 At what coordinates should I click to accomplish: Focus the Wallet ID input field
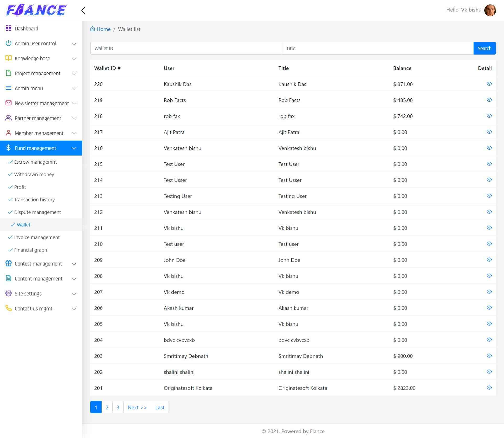click(x=186, y=48)
